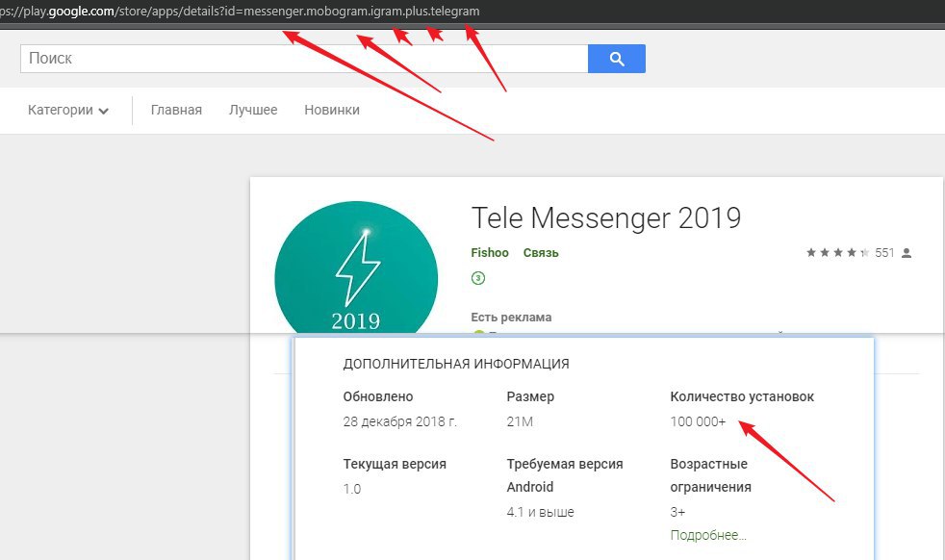The height and width of the screenshot is (560, 945).
Task: Open the Связь category link
Action: coord(541,252)
